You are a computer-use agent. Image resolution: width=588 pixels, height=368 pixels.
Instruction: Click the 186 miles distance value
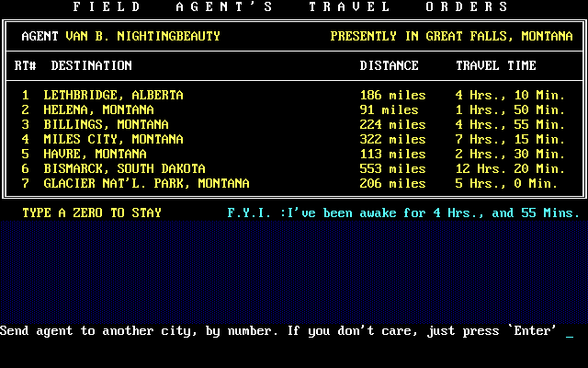[392, 95]
